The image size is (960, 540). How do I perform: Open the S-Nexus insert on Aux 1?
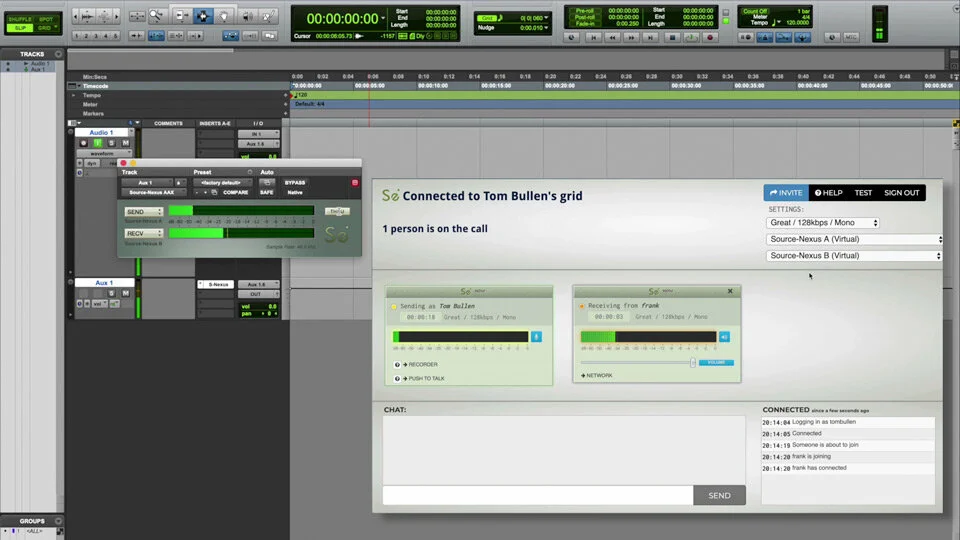[218, 284]
